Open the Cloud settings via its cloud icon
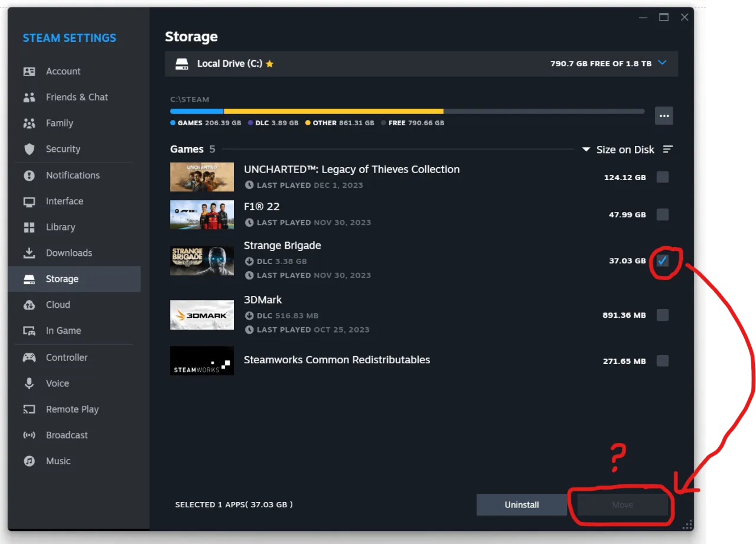The height and width of the screenshot is (544, 756). coord(30,304)
